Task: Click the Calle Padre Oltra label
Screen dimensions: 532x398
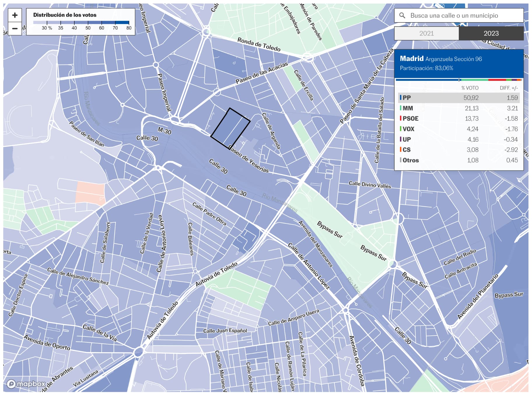Action: point(209,214)
